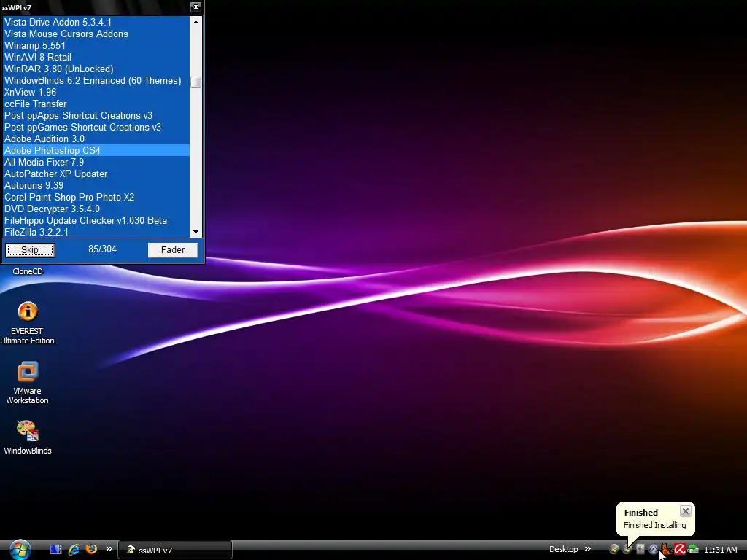This screenshot has height=560, width=747.
Task: Click the orange cat tray icon
Action: (x=666, y=549)
